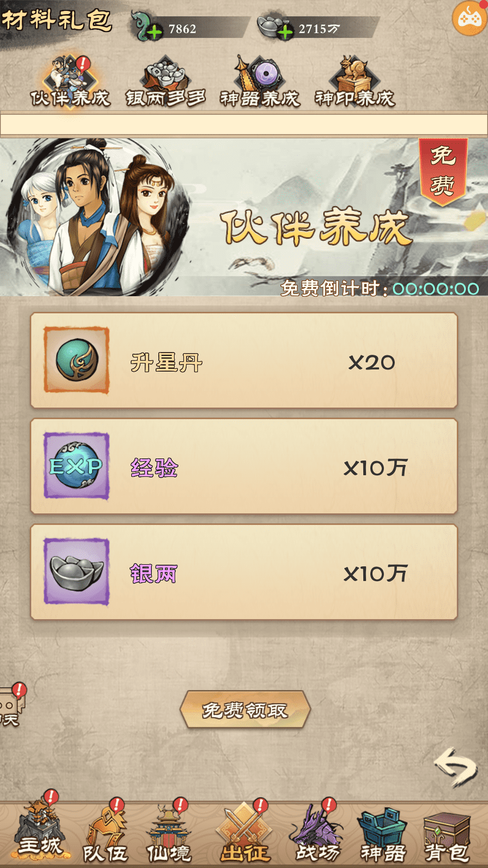Click the EXP 经验 item icon
Viewport: 488px width, 868px height.
(76, 466)
